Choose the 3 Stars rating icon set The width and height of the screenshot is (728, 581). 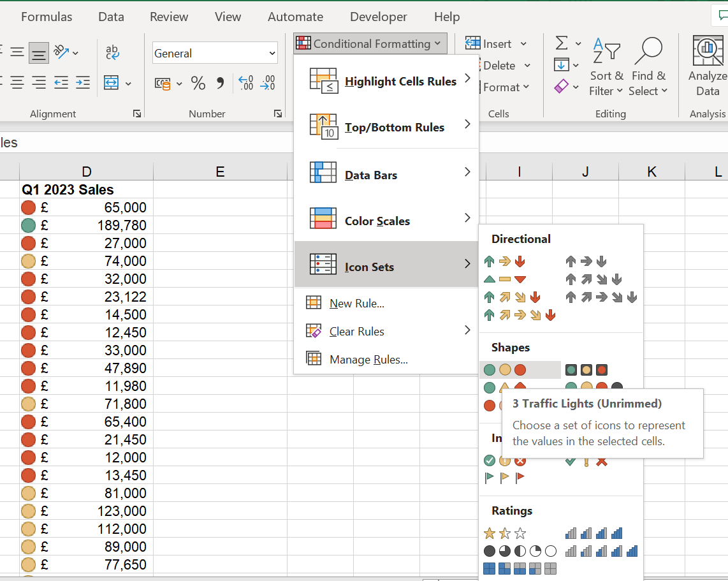tap(505, 533)
